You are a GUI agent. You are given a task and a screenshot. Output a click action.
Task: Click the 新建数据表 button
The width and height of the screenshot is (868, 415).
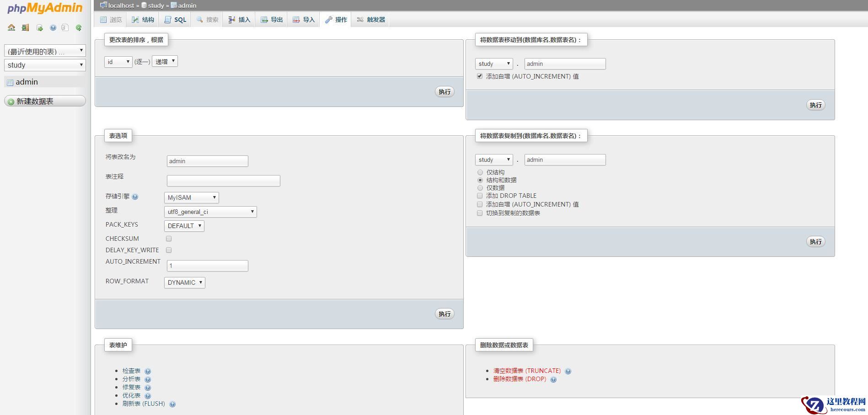click(x=45, y=101)
